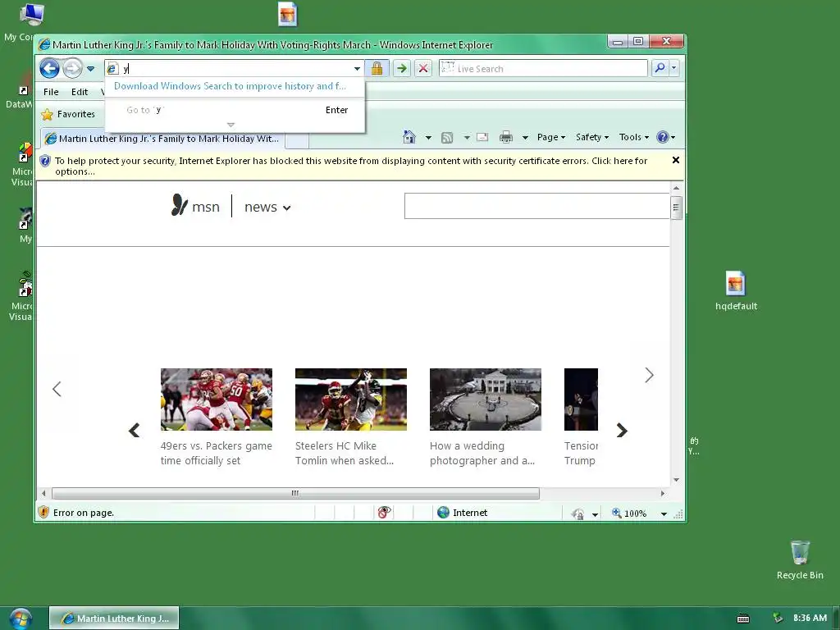Click the vertical scrollbar down arrow
Image resolution: width=840 pixels, height=630 pixels.
[676, 480]
